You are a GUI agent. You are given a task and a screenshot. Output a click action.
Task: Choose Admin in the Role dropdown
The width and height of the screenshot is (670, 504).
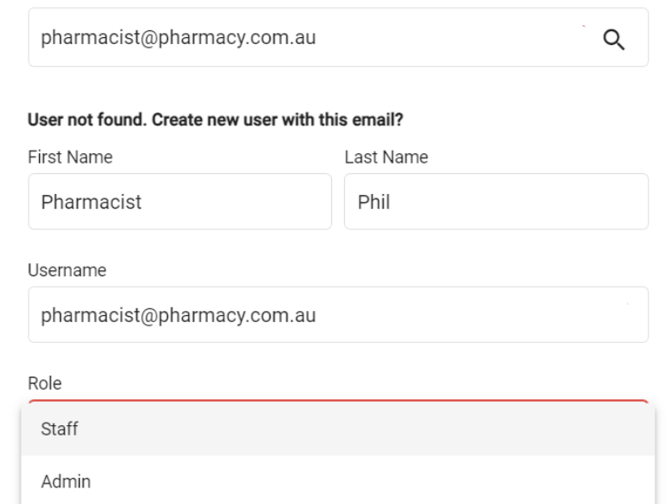pos(66,482)
